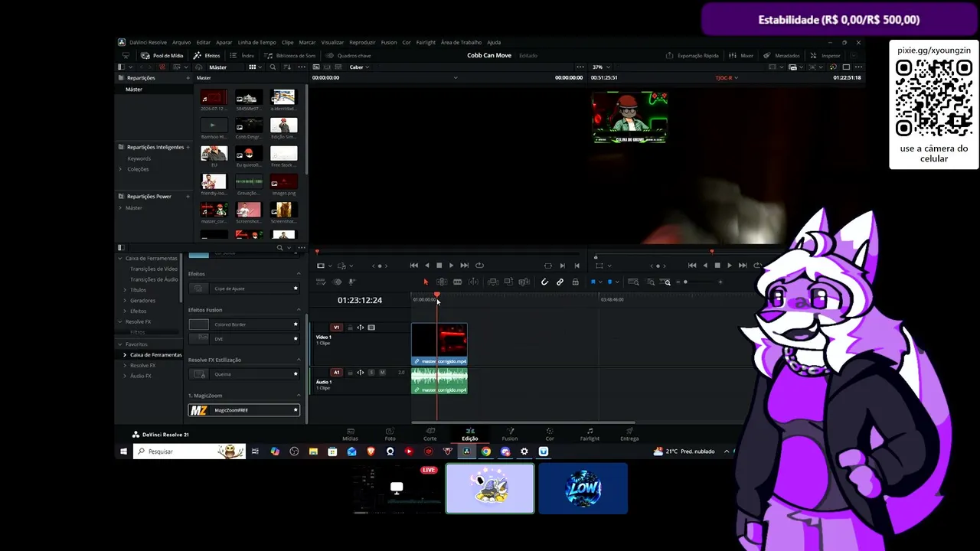This screenshot has width=980, height=551.
Task: Open the Mixer panel
Action: (x=741, y=56)
